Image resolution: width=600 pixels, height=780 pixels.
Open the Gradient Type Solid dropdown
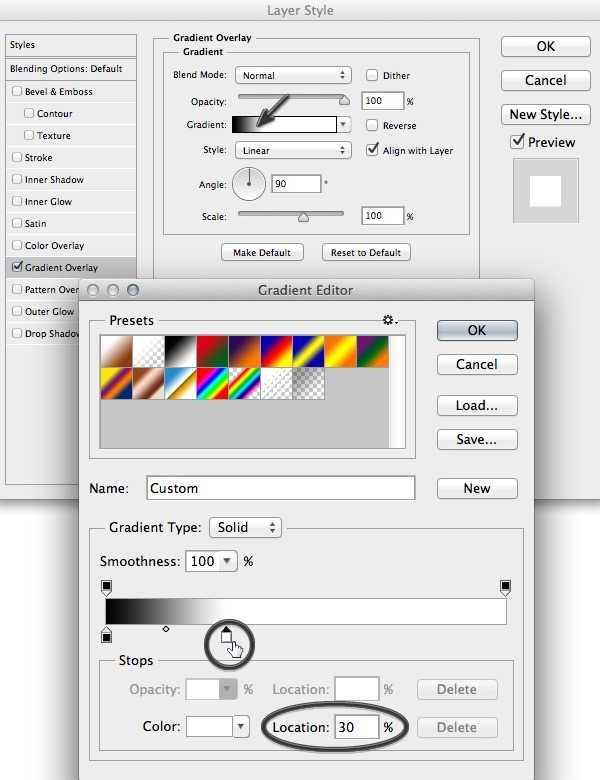click(x=245, y=527)
